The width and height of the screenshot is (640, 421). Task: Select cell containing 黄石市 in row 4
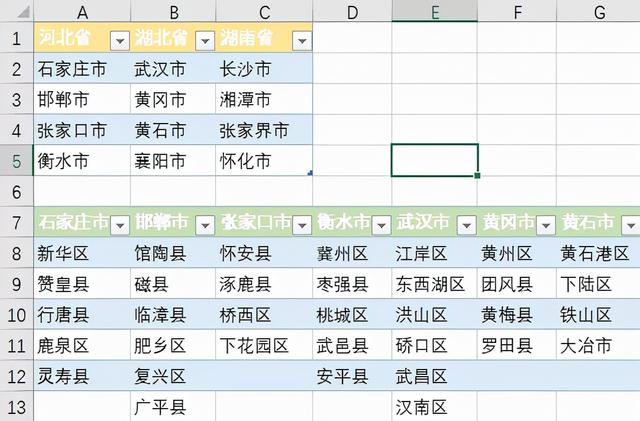(x=173, y=130)
